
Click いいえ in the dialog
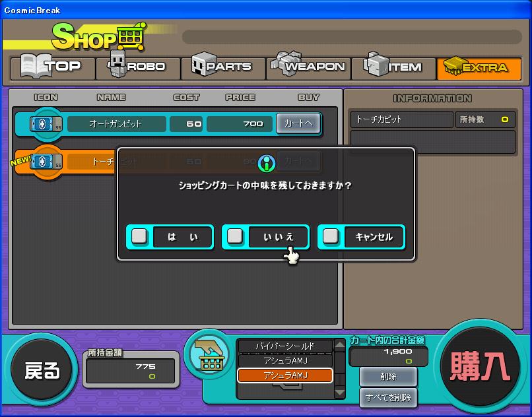[x=265, y=236]
